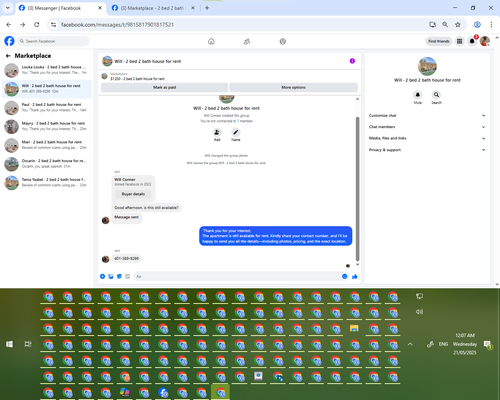500x400 pixels.
Task: Bookmark this page with the star icon
Action: [458, 24]
